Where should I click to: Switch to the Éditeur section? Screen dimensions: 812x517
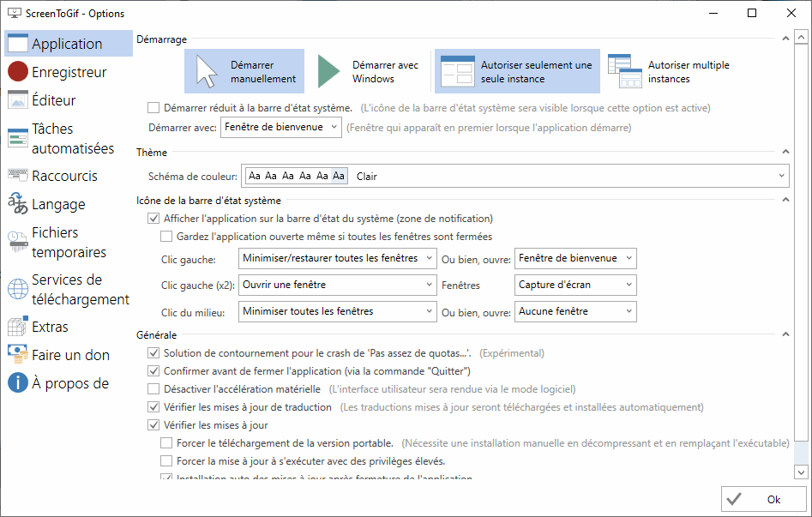[69, 99]
